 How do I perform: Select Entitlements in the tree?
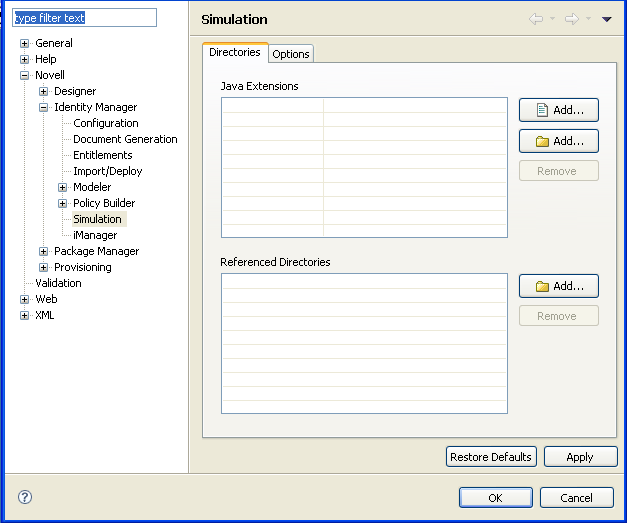102,155
